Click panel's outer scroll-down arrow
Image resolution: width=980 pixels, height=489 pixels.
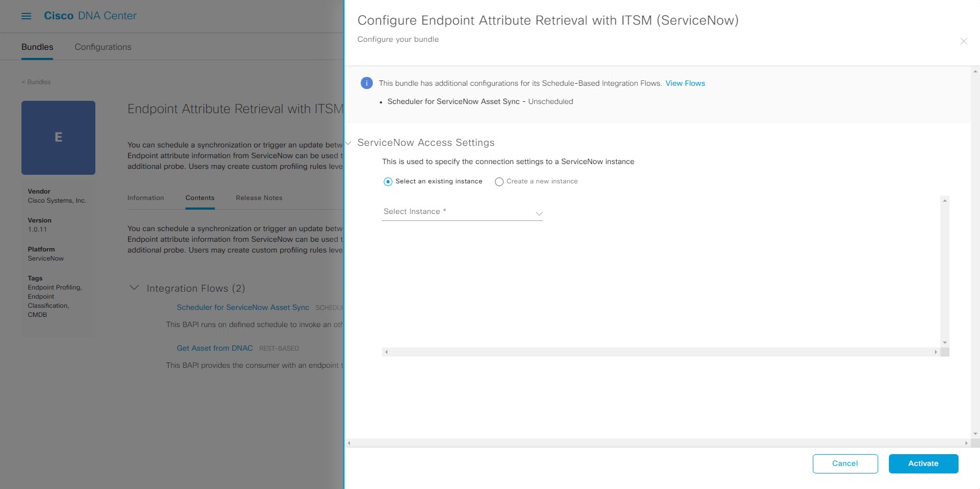pyautogui.click(x=975, y=434)
